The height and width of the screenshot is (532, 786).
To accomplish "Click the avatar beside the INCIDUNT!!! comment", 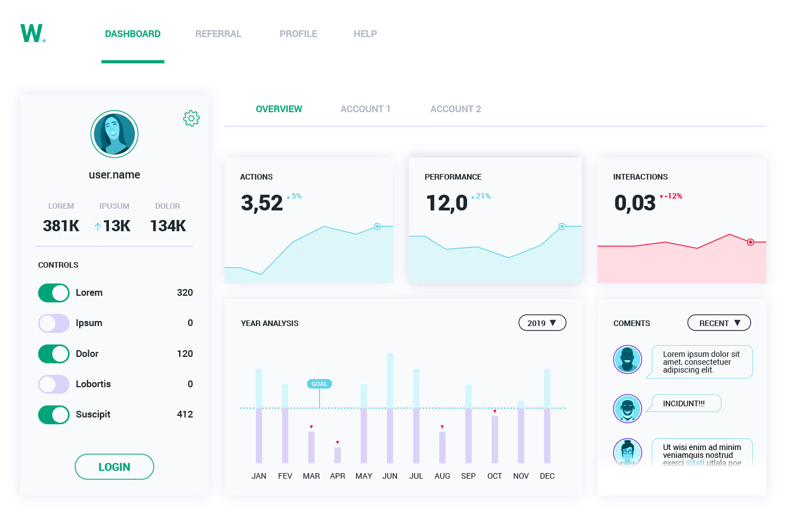I will coord(628,409).
